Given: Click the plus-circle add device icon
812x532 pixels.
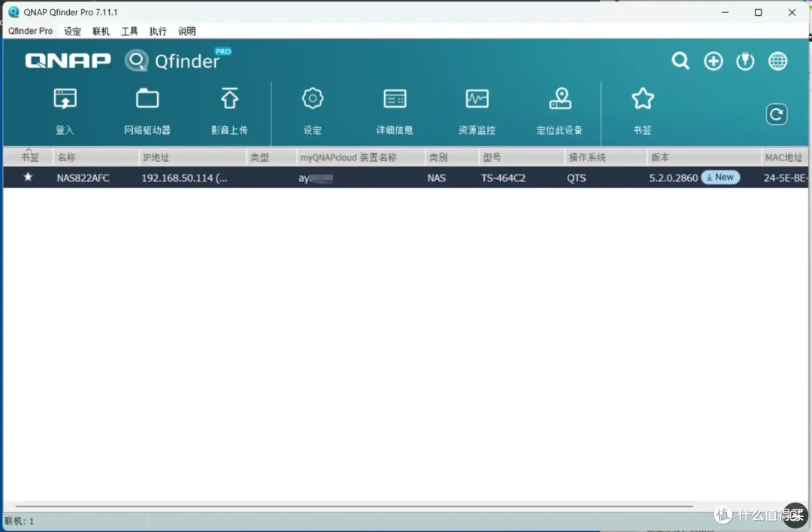Looking at the screenshot, I should (x=713, y=61).
